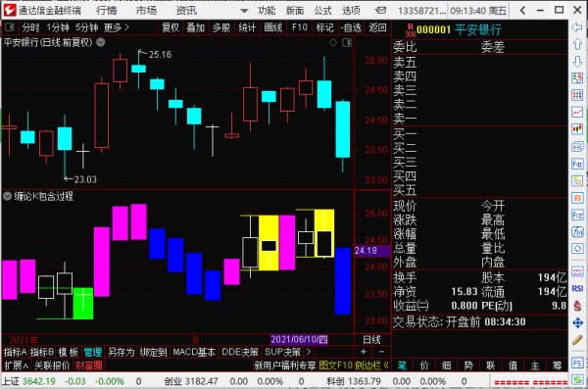Click the pencil drawing tool icon

[577, 340]
